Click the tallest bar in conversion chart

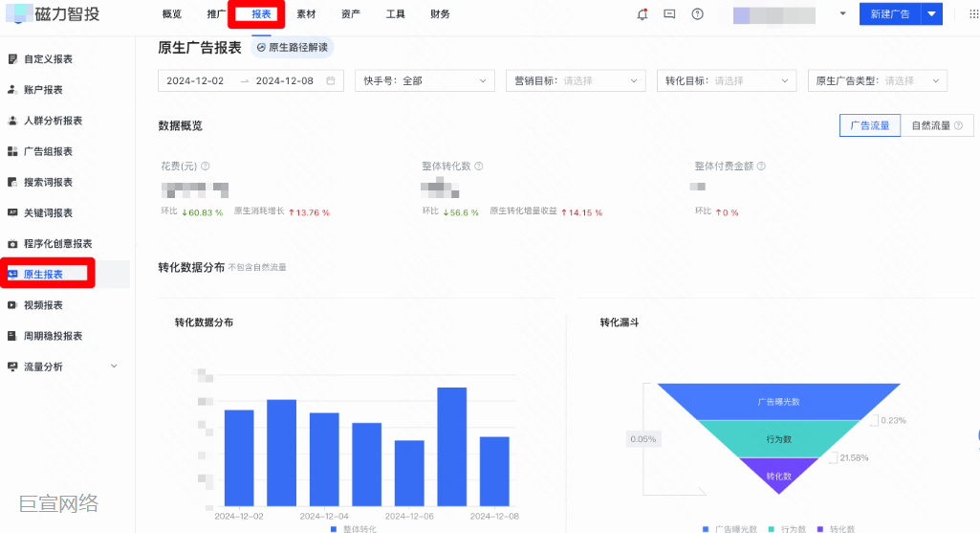pyautogui.click(x=452, y=447)
